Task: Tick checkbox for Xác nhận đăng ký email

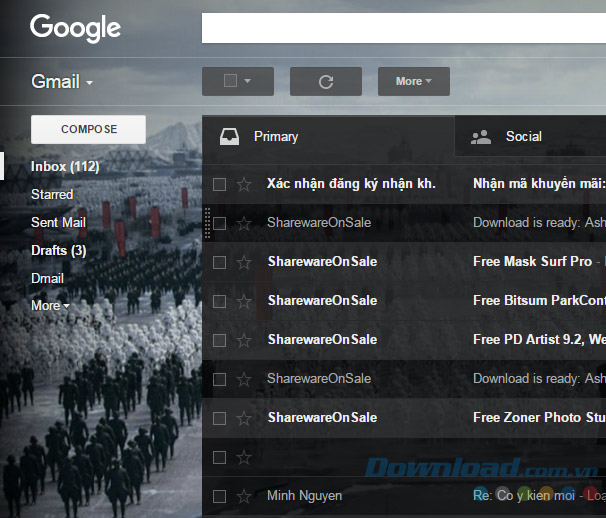Action: pos(220,184)
